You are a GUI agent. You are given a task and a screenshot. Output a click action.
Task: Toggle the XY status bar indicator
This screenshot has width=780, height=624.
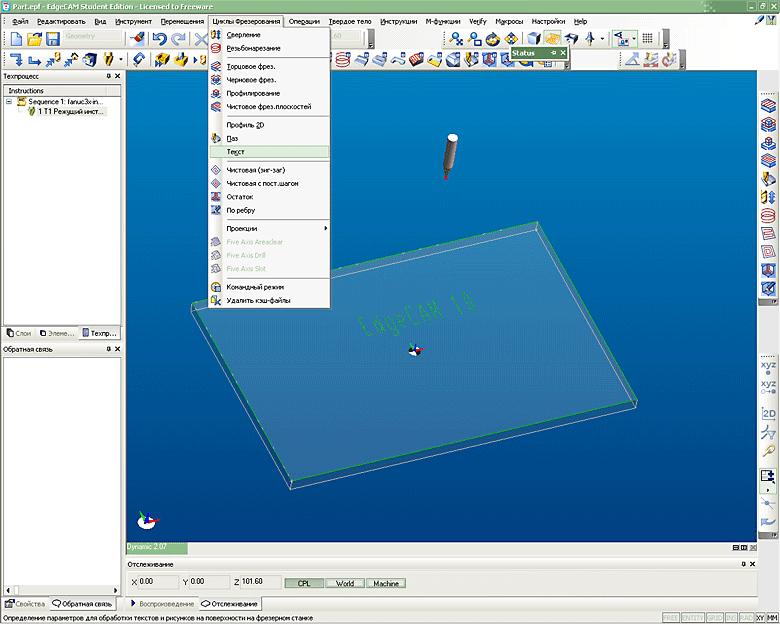pos(760,618)
